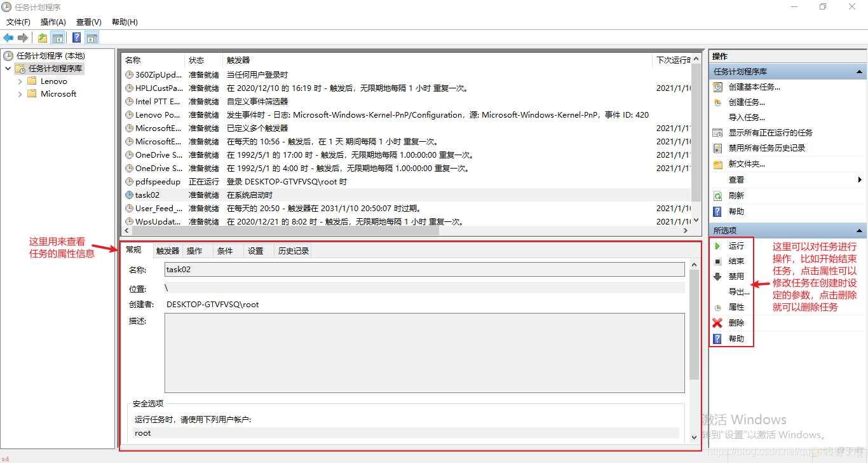Collapse the 任务计划程序库 tree node
The height and width of the screenshot is (463, 868).
pos(8,69)
